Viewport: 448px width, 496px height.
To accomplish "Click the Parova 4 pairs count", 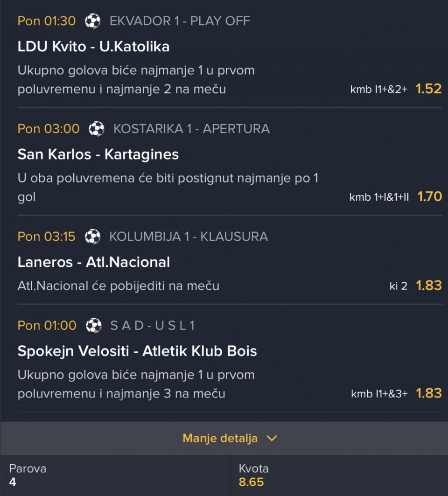I will [13, 482].
